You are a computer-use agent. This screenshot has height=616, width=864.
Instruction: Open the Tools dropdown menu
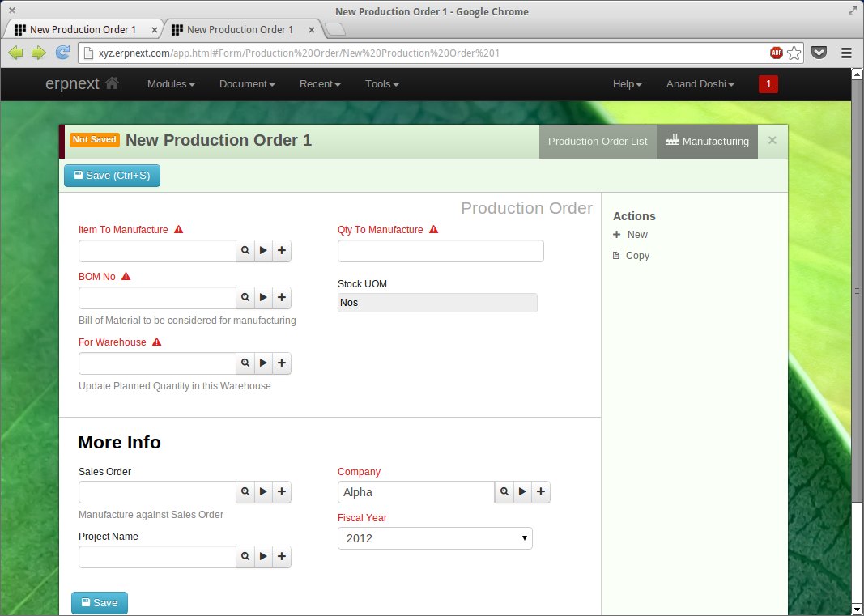382,83
